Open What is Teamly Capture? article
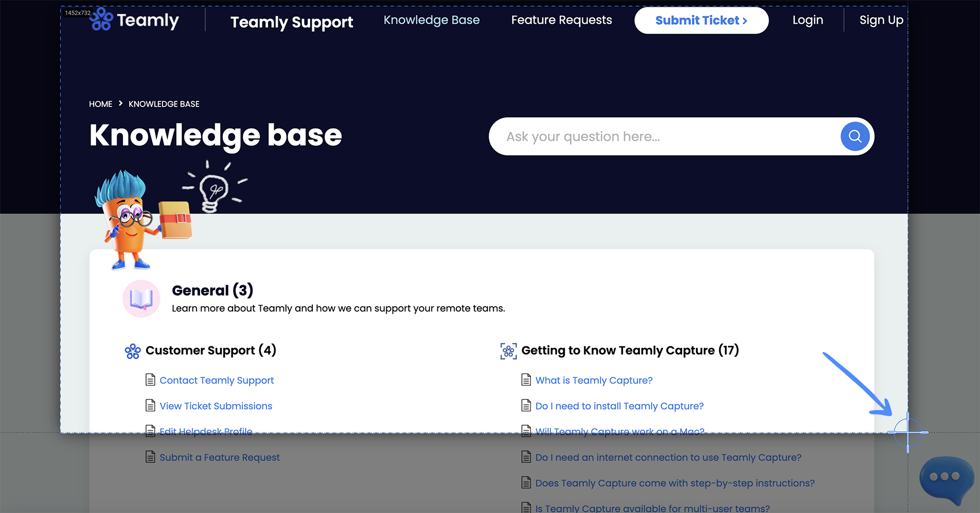Image resolution: width=980 pixels, height=513 pixels. pos(594,380)
